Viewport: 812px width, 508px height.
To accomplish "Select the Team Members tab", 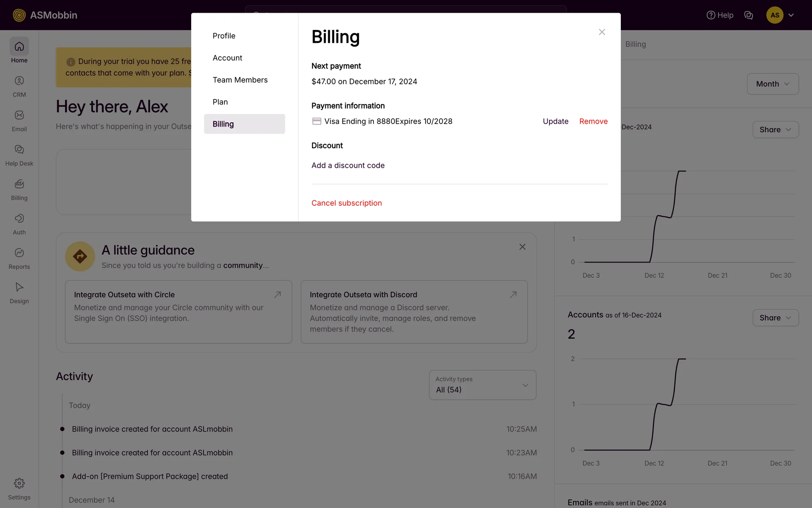I will [240, 80].
